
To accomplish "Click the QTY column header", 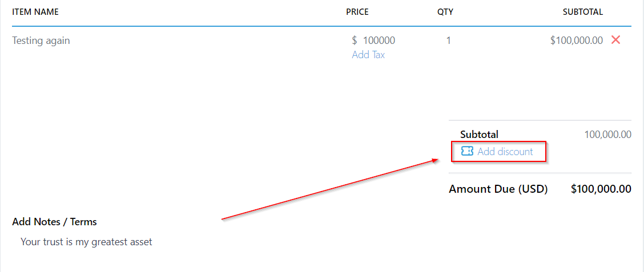I will (x=445, y=11).
